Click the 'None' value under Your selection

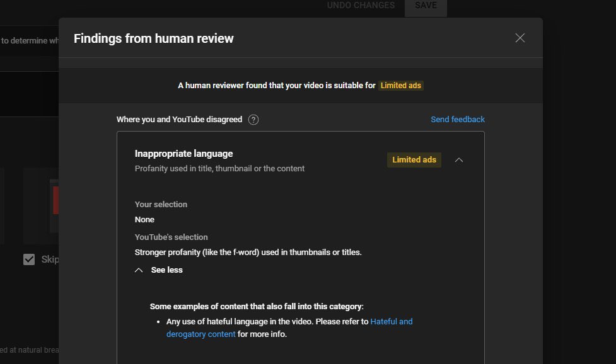(144, 220)
